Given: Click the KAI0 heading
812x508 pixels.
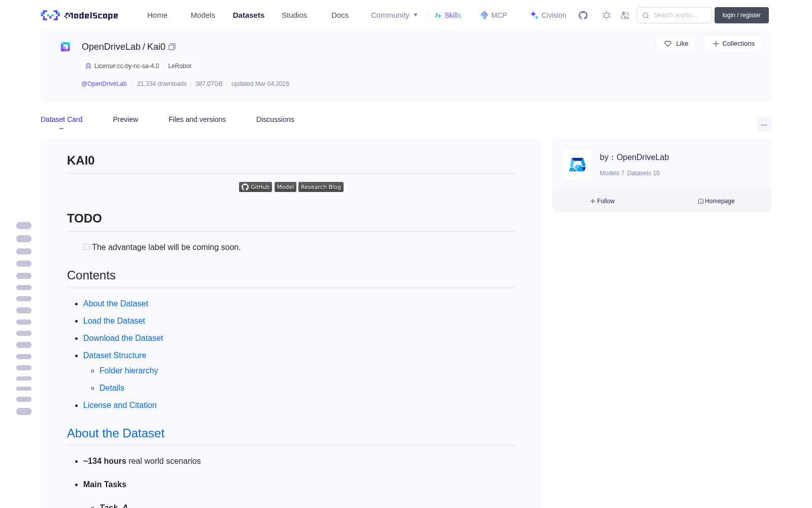Looking at the screenshot, I should pyautogui.click(x=81, y=161).
